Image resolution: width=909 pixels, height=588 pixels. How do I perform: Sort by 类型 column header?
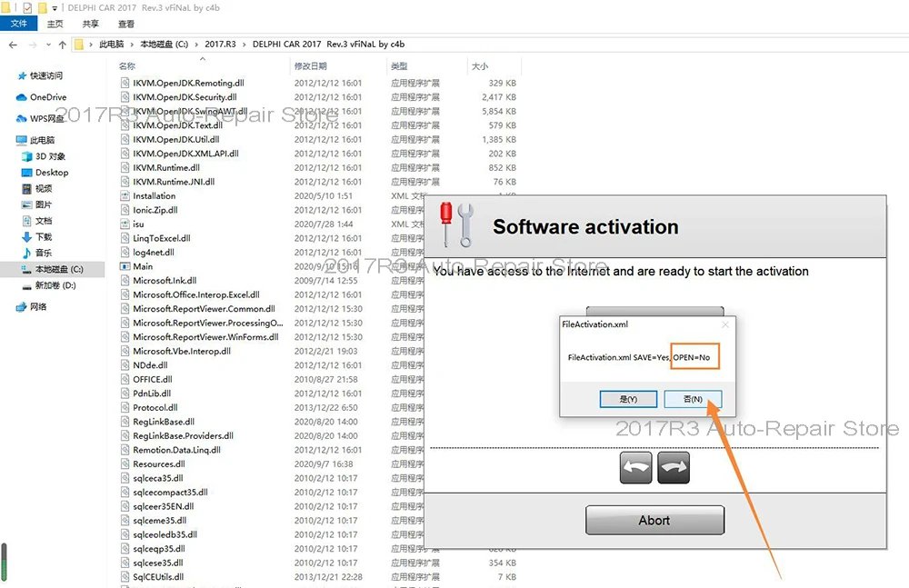(x=399, y=66)
